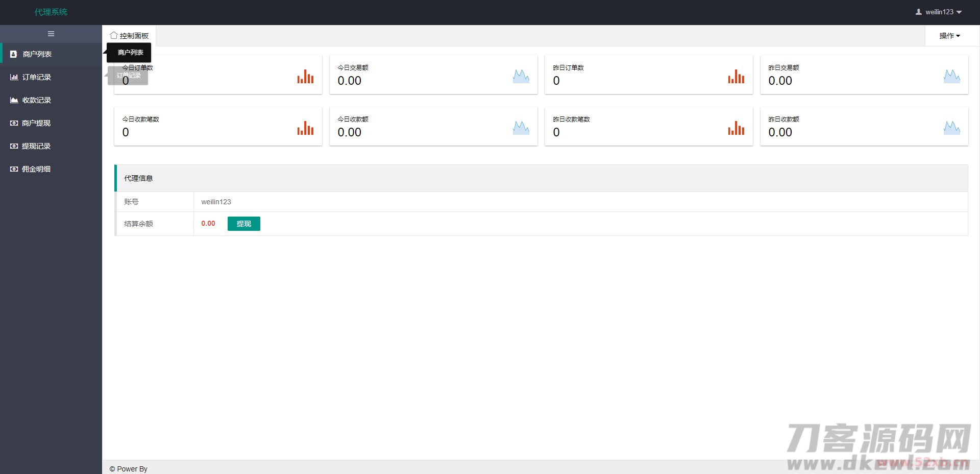Click the 提现记录 icon in sidebar
Image resolution: width=980 pixels, height=474 pixels.
[x=14, y=146]
